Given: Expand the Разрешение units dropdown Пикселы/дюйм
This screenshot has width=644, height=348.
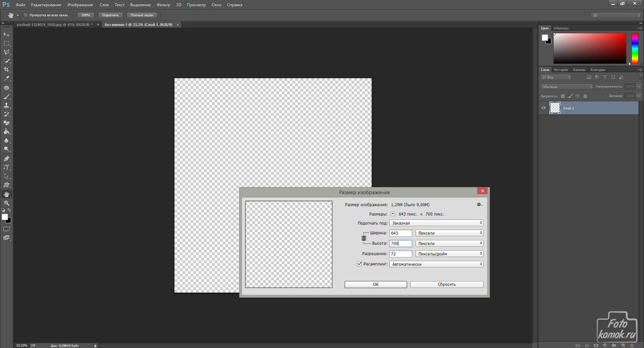Looking at the screenshot, I should click(x=450, y=254).
